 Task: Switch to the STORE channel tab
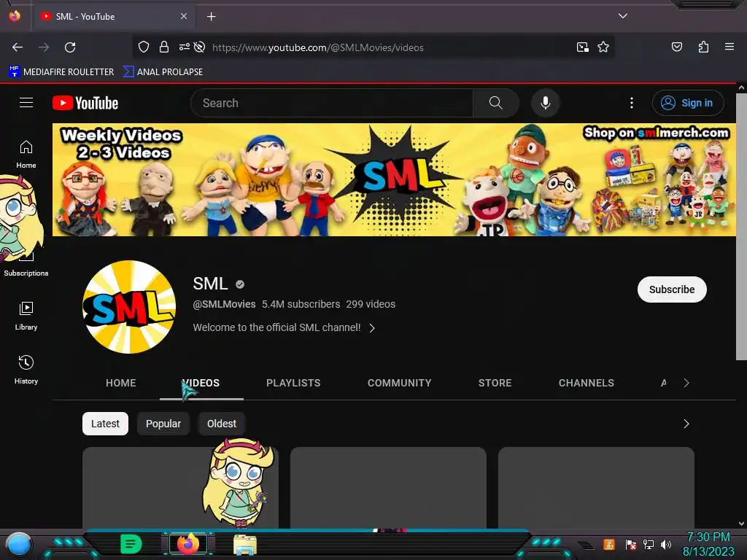(x=495, y=383)
